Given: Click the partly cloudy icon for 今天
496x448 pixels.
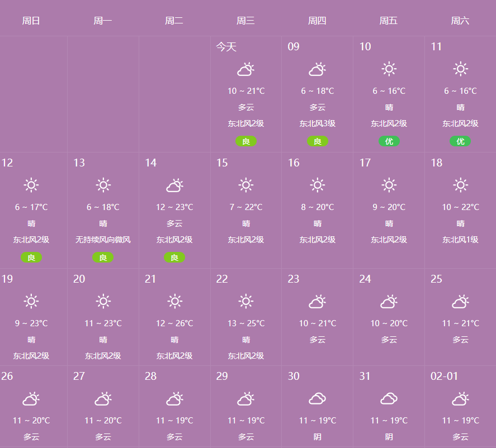Looking at the screenshot, I should coord(246,69).
